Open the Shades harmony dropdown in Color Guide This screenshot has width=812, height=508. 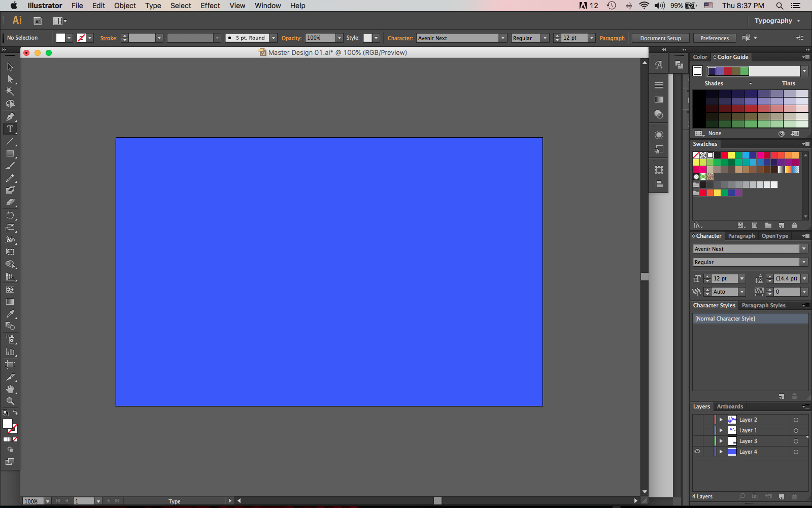(x=751, y=83)
